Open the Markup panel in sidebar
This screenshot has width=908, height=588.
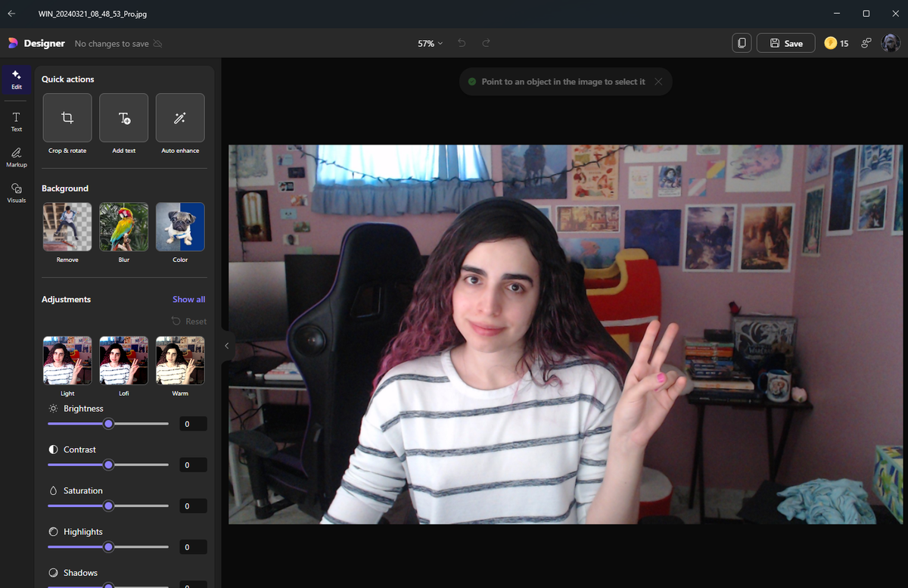coord(17,157)
